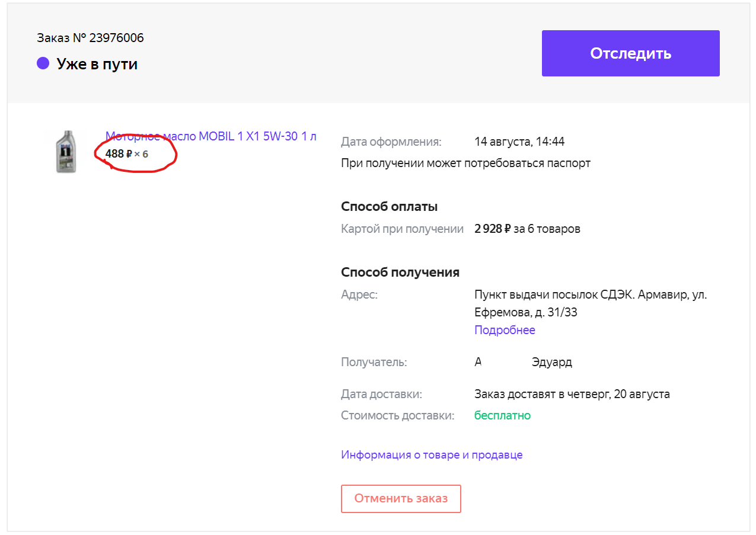Click the Получатель label
The height and width of the screenshot is (535, 756).
pos(374,362)
